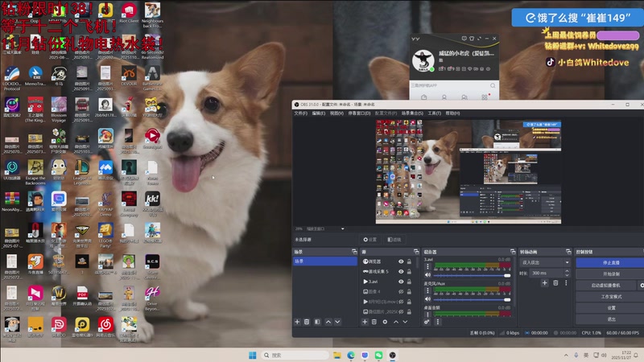Hide the 游戏采集 5 source
Screen dimensions: 644x362
coord(401,272)
